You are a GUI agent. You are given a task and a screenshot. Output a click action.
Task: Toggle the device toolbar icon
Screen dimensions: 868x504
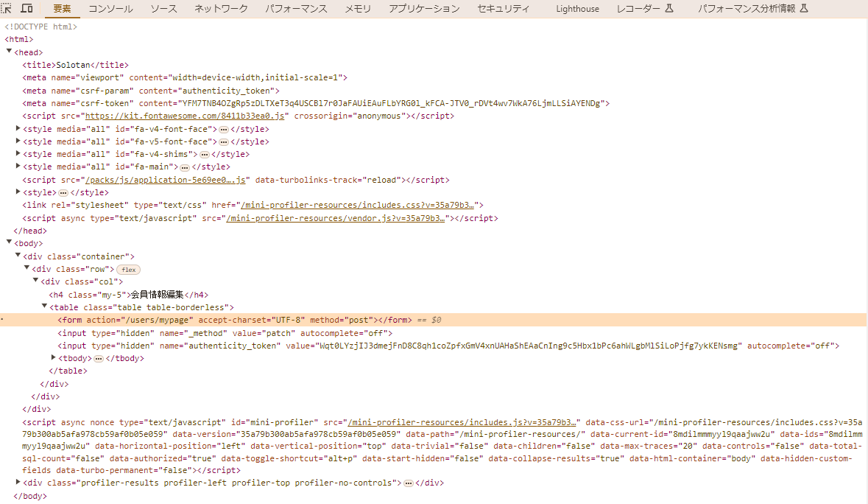click(27, 8)
